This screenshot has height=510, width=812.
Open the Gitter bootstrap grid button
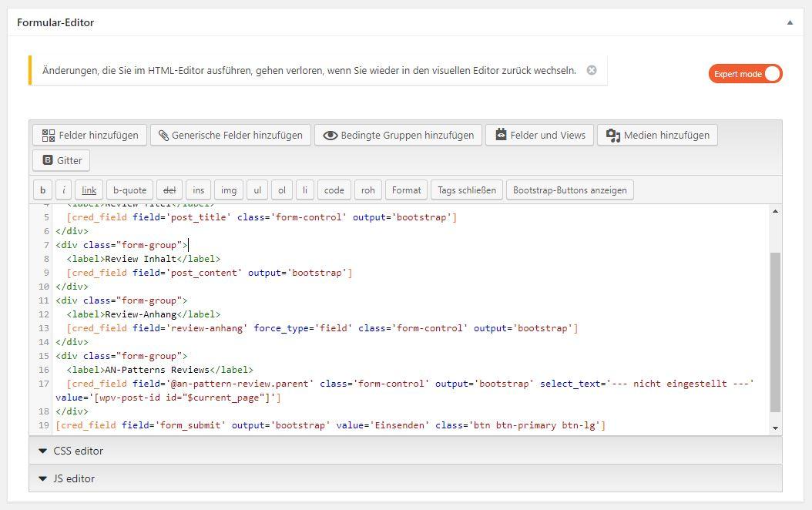click(61, 160)
